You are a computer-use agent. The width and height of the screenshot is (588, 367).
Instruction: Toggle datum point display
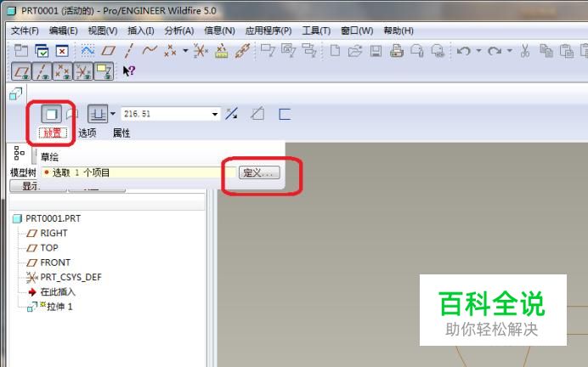(x=62, y=71)
